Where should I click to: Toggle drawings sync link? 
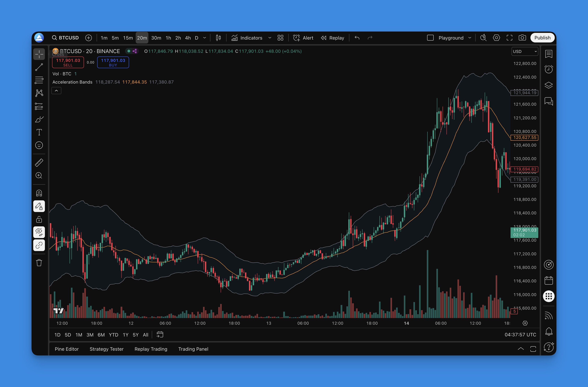point(39,245)
